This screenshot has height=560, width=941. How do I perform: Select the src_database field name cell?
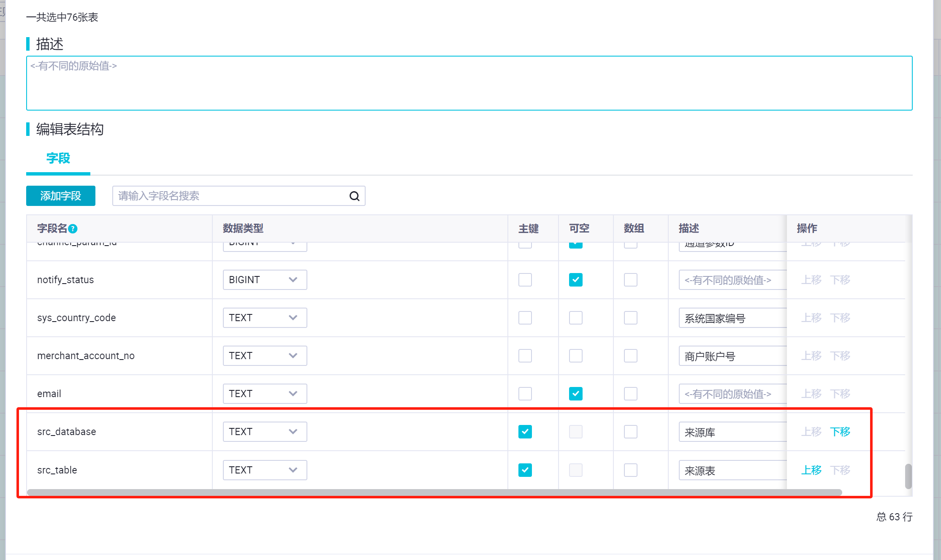(x=119, y=432)
